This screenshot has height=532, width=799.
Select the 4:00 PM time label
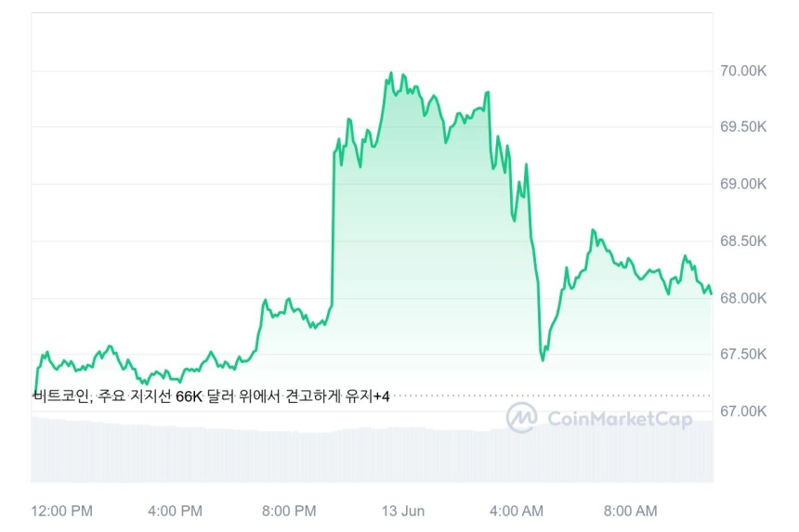tap(176, 511)
